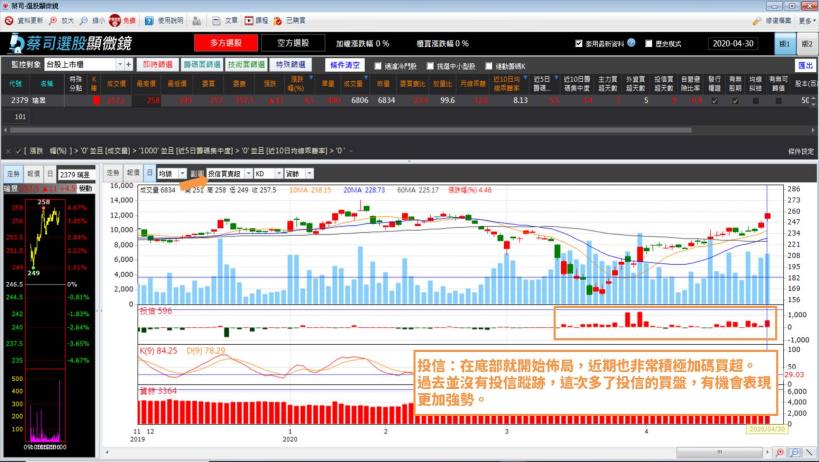Open 課程 course video icon

pyautogui.click(x=249, y=21)
